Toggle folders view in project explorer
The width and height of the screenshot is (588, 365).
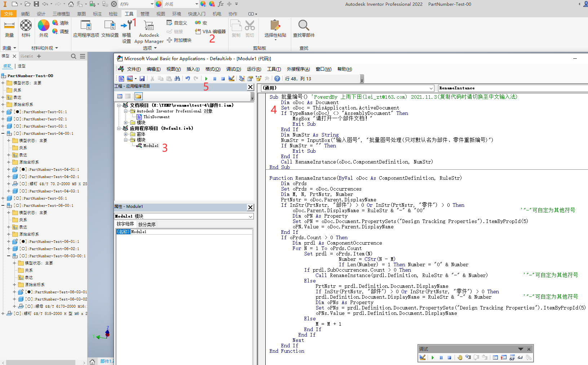tap(138, 96)
